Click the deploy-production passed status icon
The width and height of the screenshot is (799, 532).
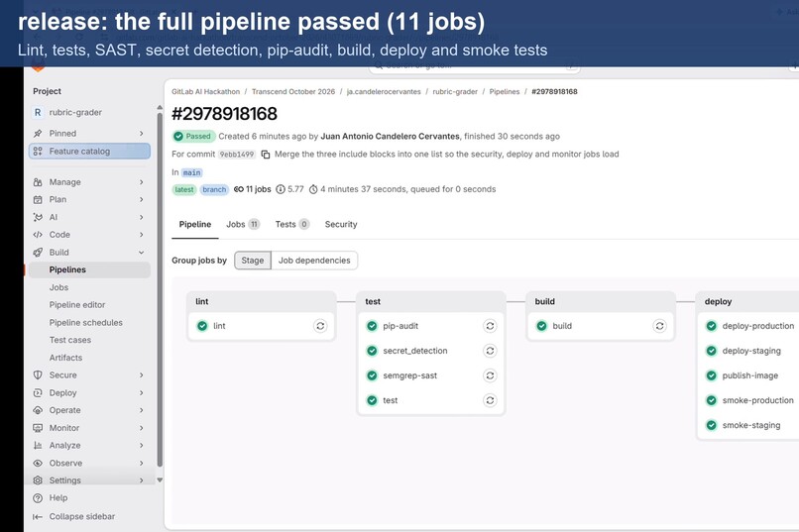click(x=712, y=326)
